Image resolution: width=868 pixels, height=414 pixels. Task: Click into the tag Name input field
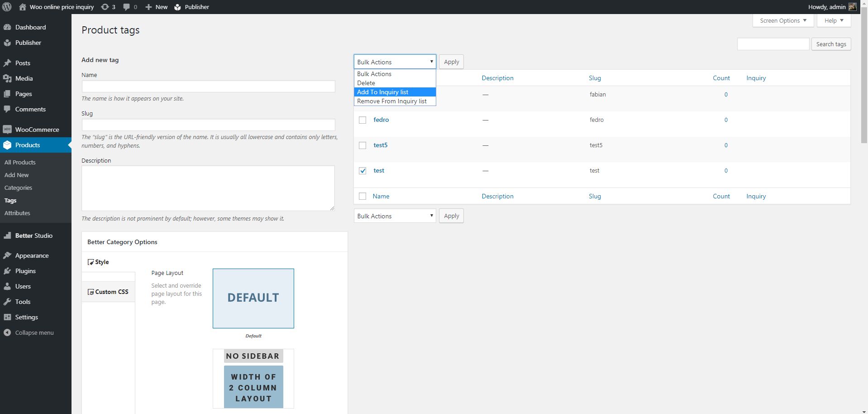(208, 86)
